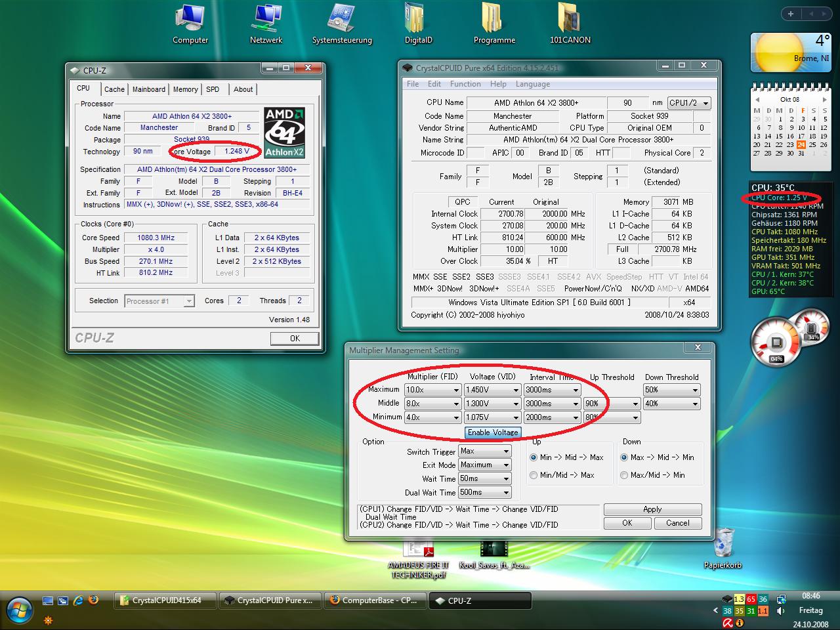Open the Programme folder icon
This screenshot has width=840, height=630.
[494, 24]
